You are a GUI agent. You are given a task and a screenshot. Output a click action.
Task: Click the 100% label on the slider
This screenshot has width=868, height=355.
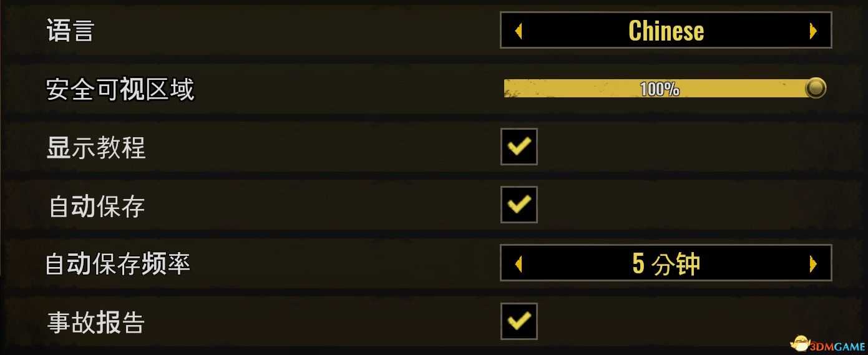(x=660, y=89)
